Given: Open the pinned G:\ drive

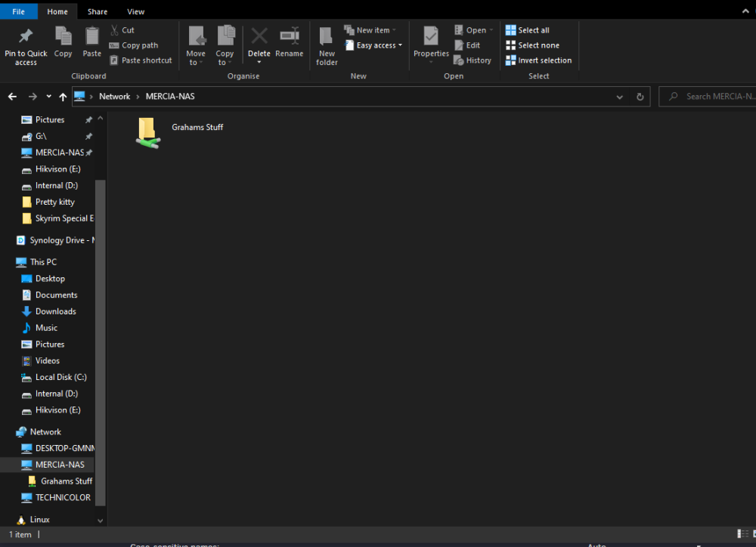Looking at the screenshot, I should pos(41,137).
